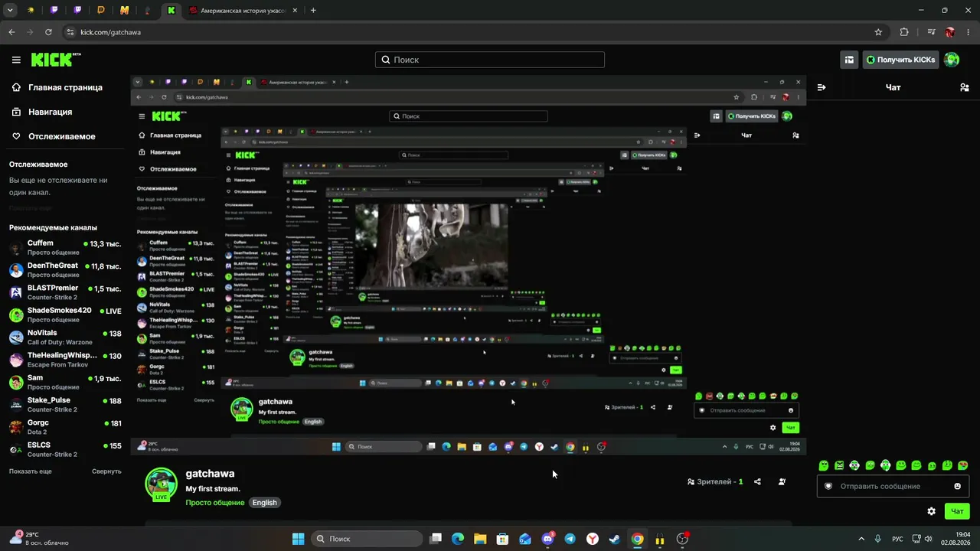Click the Получить KICKs button
This screenshot has height=551, width=980.
coord(900,60)
